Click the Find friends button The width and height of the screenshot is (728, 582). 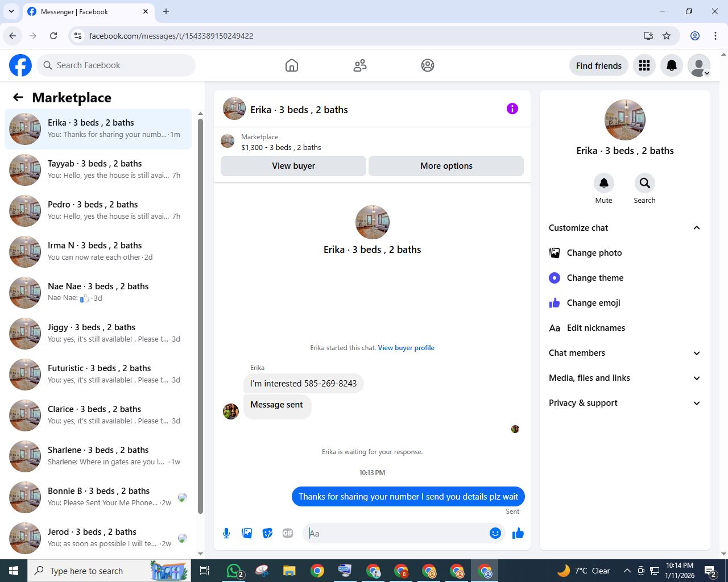(599, 65)
